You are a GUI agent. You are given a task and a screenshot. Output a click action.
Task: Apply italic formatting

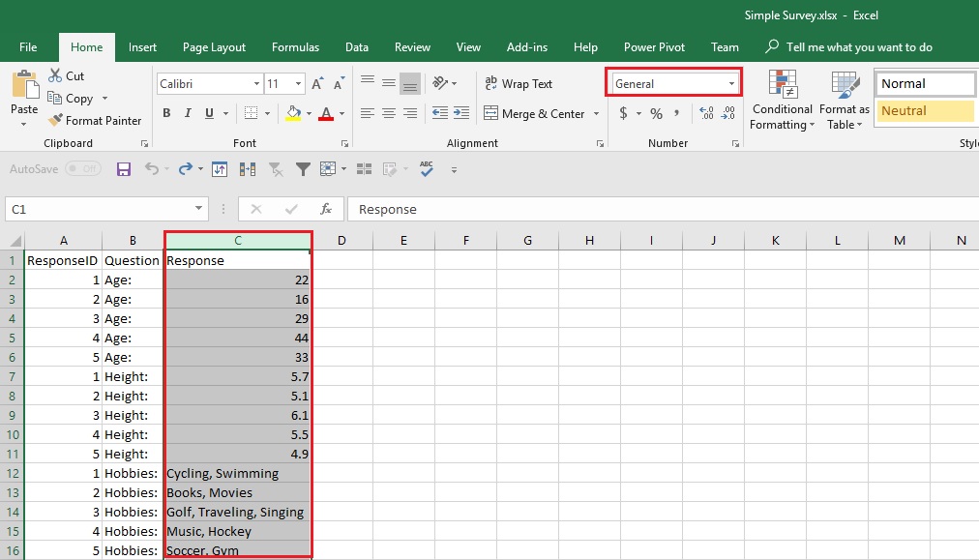coord(188,113)
